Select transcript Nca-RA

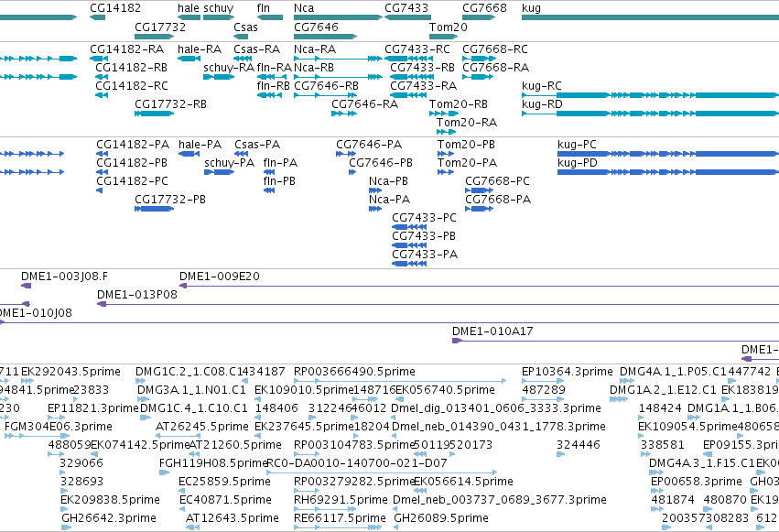315,49
